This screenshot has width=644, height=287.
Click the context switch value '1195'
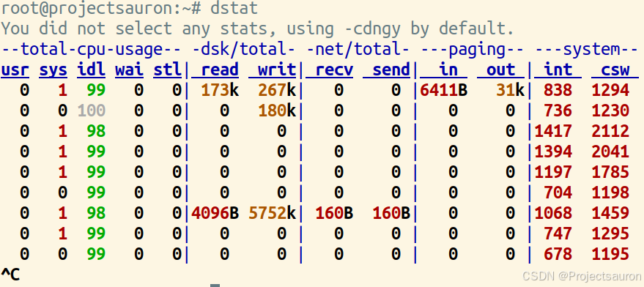pos(610,254)
